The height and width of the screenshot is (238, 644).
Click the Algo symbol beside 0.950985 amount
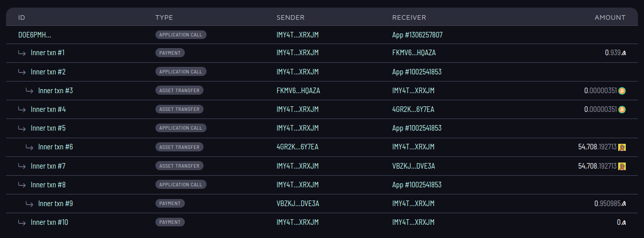click(x=624, y=204)
